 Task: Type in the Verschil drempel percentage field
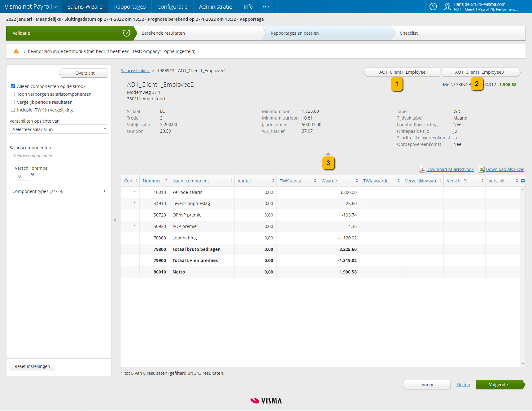coord(22,176)
